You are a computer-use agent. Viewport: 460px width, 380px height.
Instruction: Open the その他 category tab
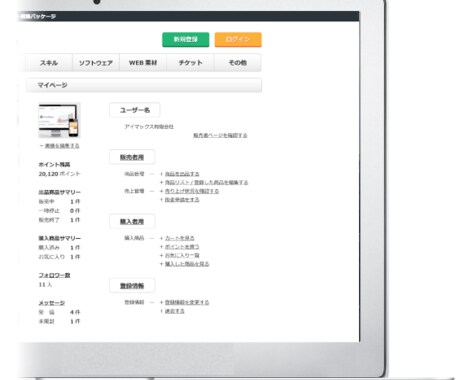coord(238,63)
